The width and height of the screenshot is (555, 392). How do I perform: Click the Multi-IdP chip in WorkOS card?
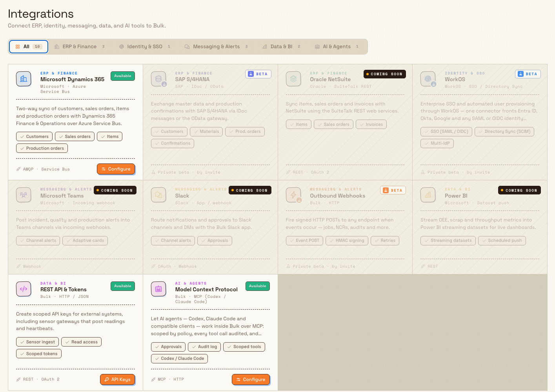click(437, 143)
